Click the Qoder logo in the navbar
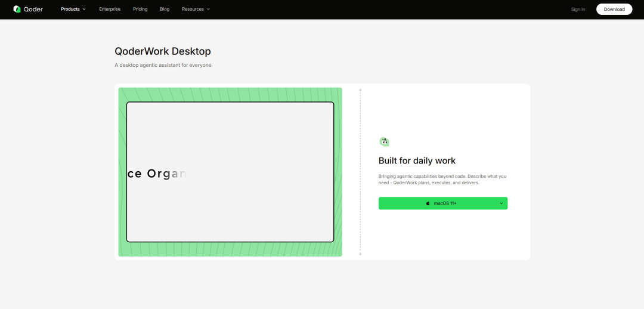This screenshot has width=644, height=309. (x=28, y=9)
